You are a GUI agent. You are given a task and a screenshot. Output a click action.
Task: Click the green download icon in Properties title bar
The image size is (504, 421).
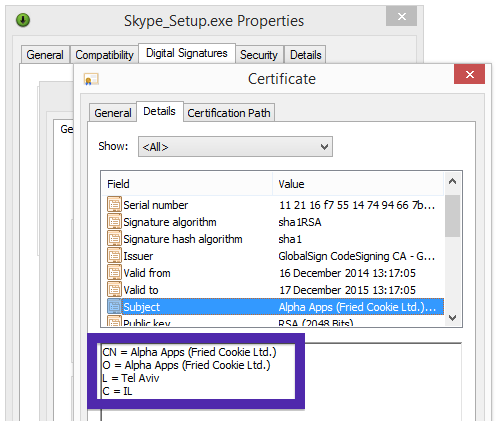coord(23,20)
